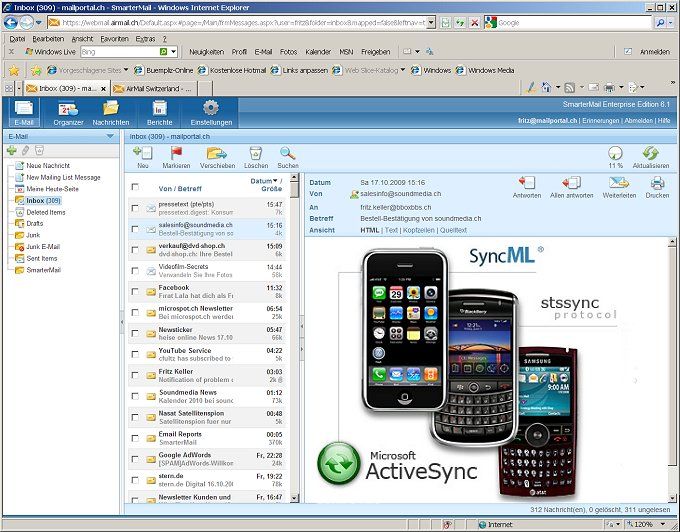Click the message list vertical scrollbar
Viewport: 680px width, 532px height.
pos(294,338)
